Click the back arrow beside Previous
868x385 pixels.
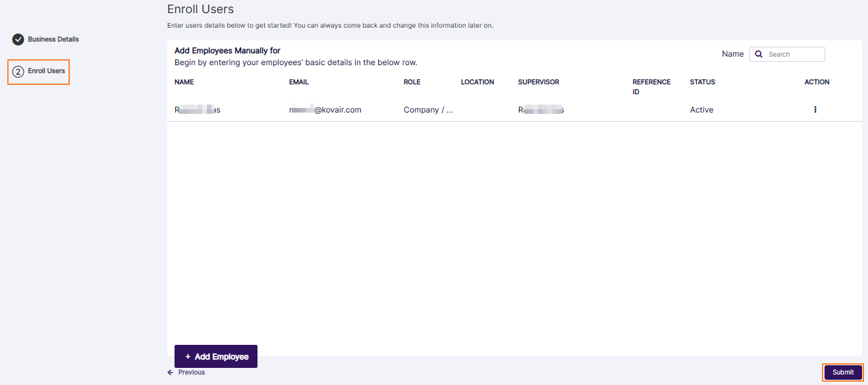171,372
